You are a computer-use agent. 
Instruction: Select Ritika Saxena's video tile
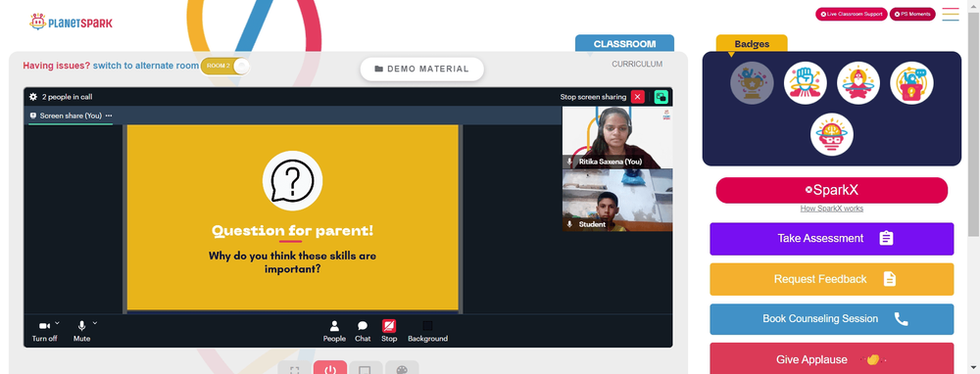(617, 137)
